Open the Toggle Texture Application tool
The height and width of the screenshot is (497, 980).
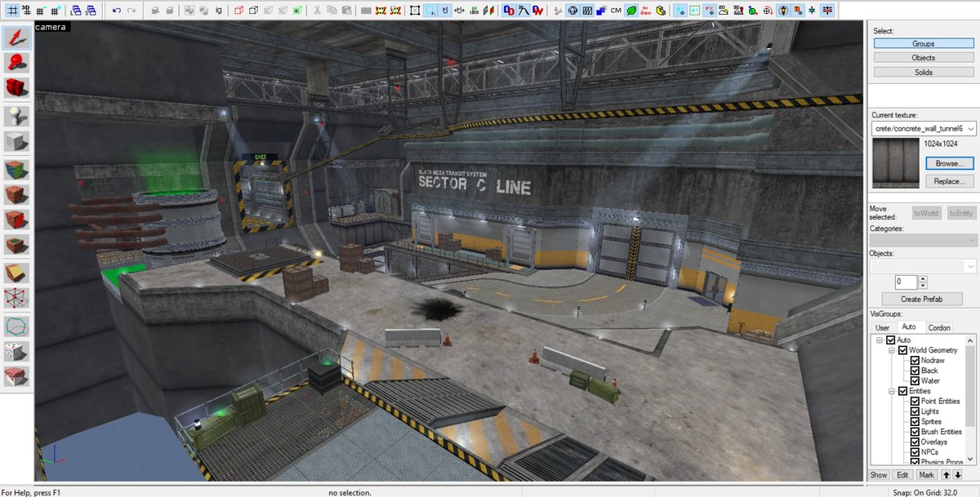tap(16, 168)
